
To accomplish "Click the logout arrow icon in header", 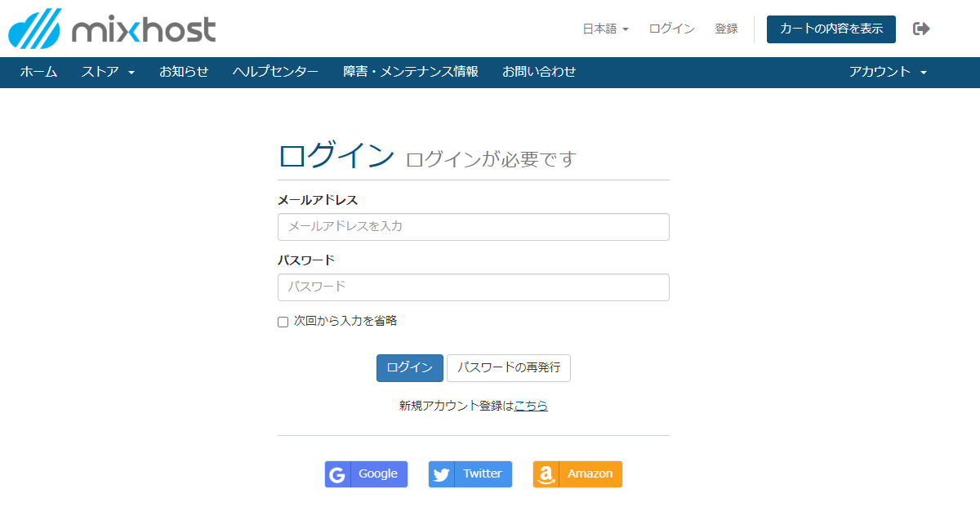I will 921,29.
